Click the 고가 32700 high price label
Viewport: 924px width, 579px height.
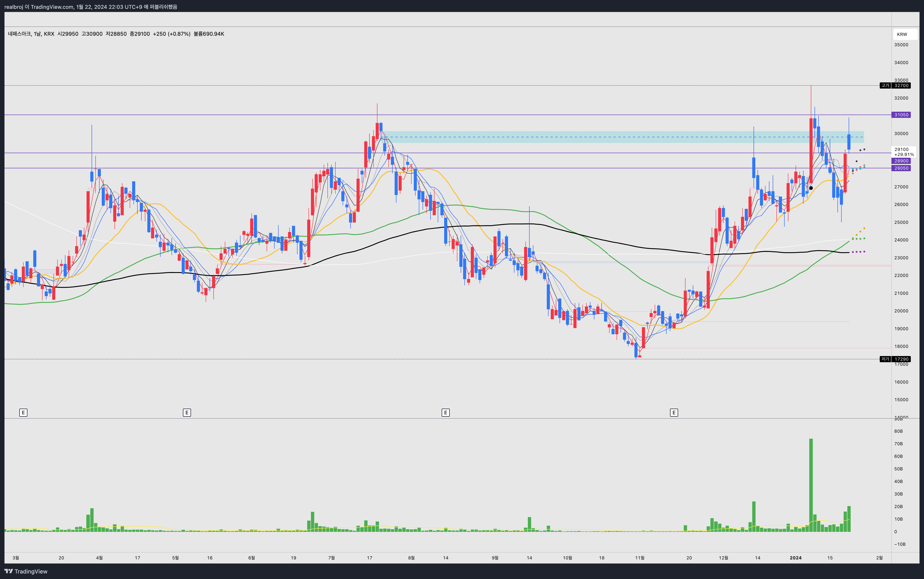coord(896,85)
